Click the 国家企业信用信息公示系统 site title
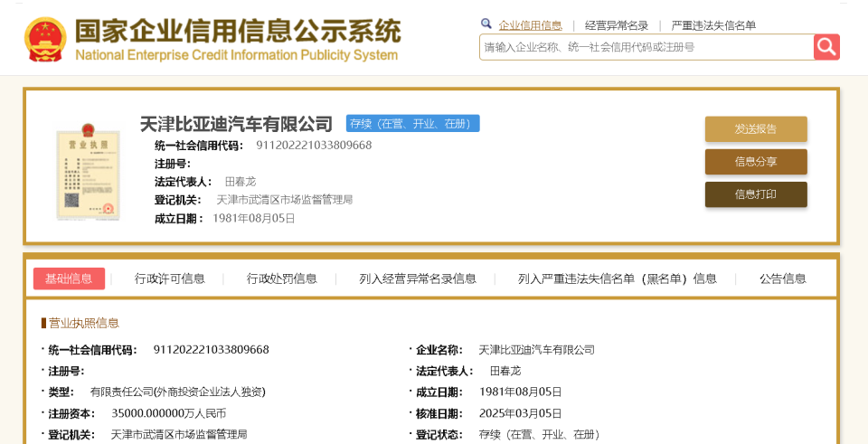868x444 pixels. click(238, 31)
